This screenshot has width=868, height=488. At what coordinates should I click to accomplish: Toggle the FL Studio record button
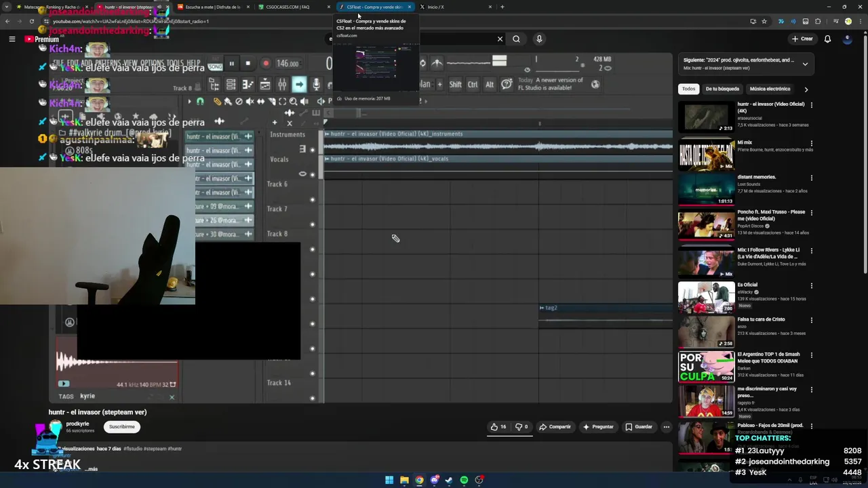coord(265,64)
